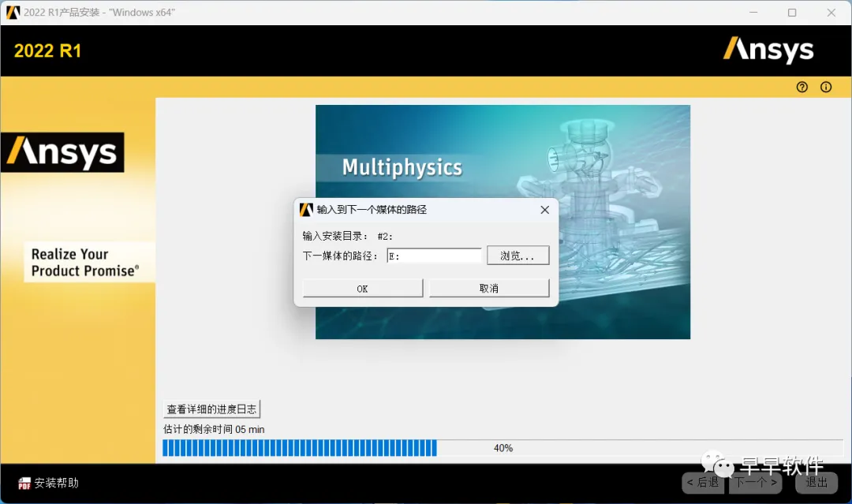Click the Ansys logo in top banner

pyautogui.click(x=768, y=50)
